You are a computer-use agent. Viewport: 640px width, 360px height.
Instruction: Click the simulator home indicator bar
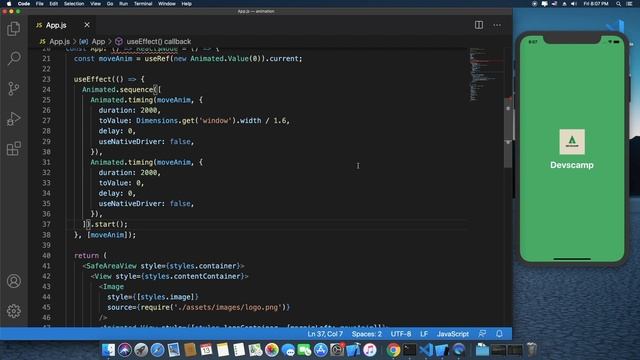click(572, 258)
